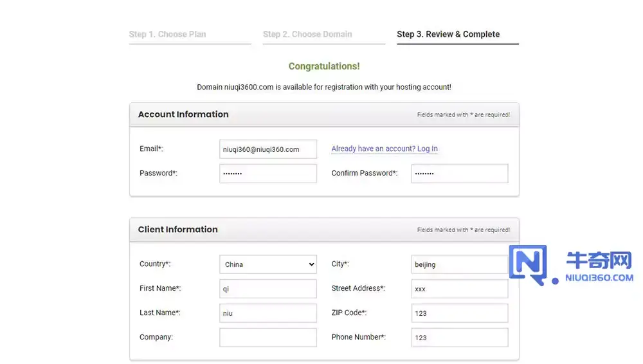The height and width of the screenshot is (364, 643).
Task: Focus the Last Name input
Action: click(x=268, y=313)
